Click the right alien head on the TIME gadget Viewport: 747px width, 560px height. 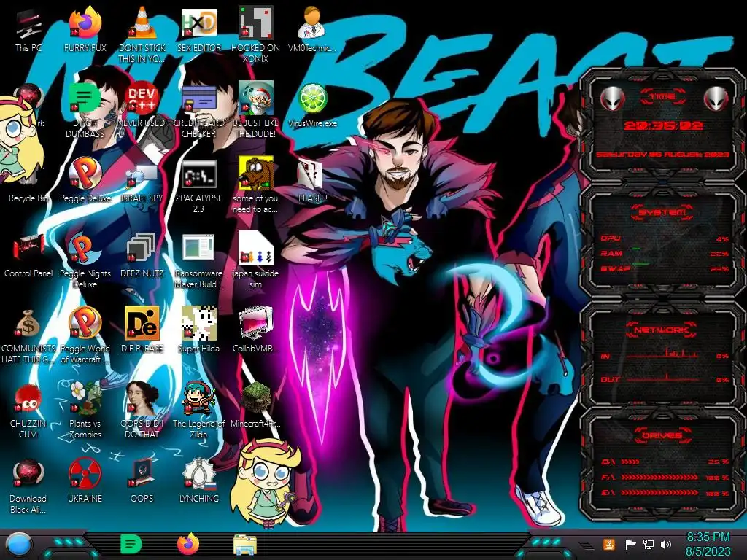tap(716, 99)
